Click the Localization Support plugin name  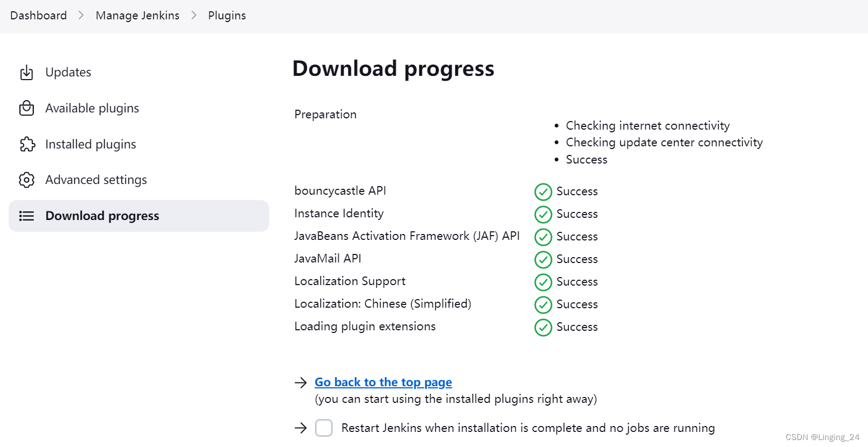pos(350,281)
